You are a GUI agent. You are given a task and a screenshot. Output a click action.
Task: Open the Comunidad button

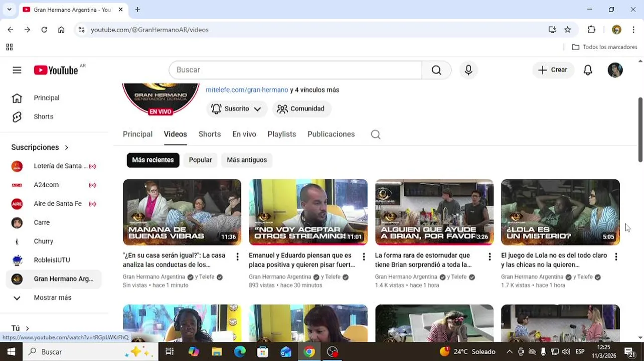pyautogui.click(x=301, y=109)
